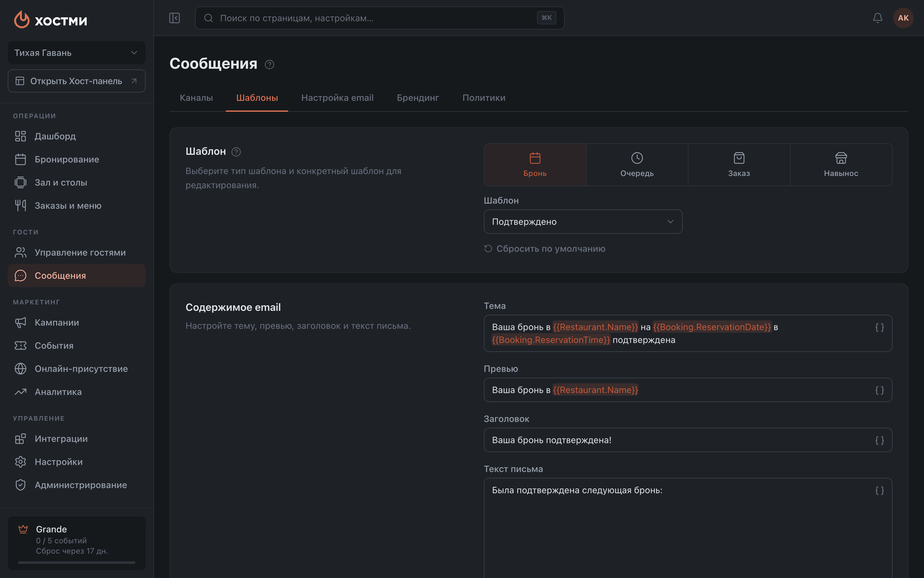The image size is (924, 578).
Task: Select the Заказ template type
Action: (x=739, y=165)
